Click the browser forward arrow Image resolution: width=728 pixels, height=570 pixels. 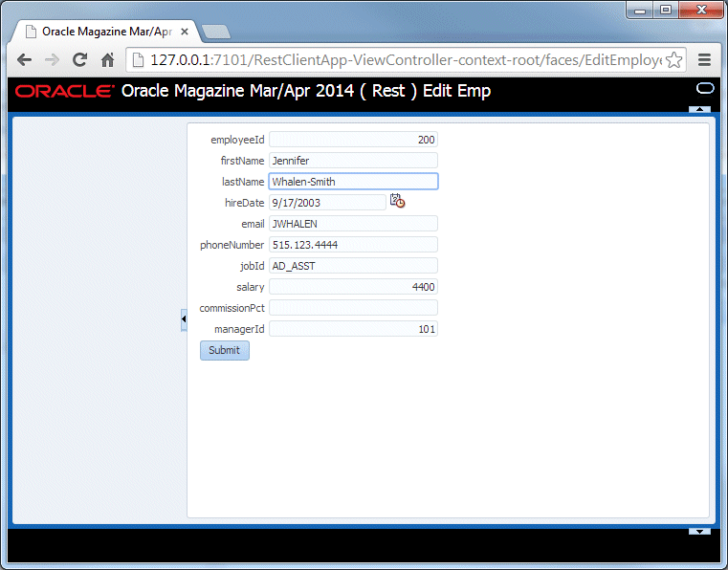(x=52, y=60)
